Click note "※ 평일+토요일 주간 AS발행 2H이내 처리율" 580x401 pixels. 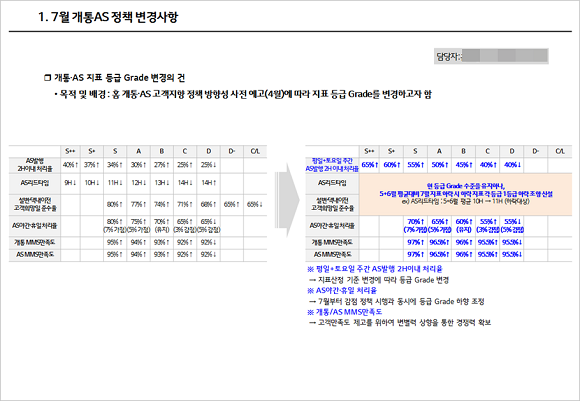375,269
